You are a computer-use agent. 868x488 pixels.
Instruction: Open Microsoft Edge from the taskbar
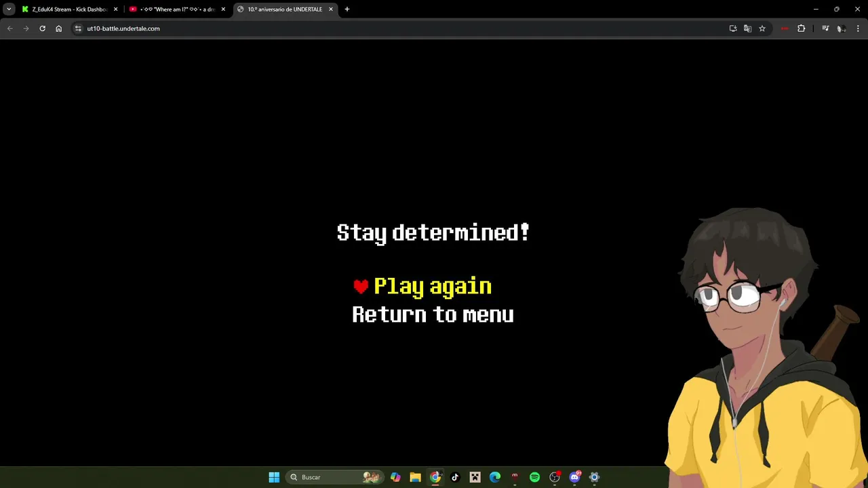[495, 477]
